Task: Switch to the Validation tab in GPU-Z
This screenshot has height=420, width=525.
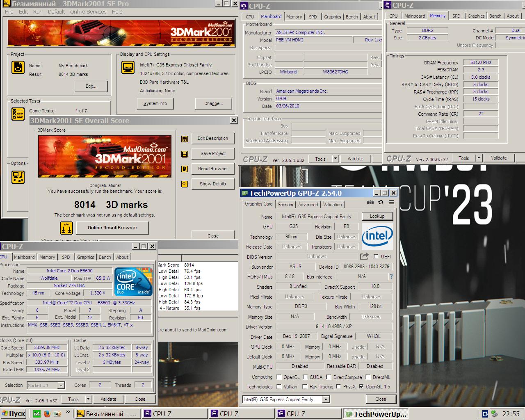Action: pyautogui.click(x=332, y=204)
